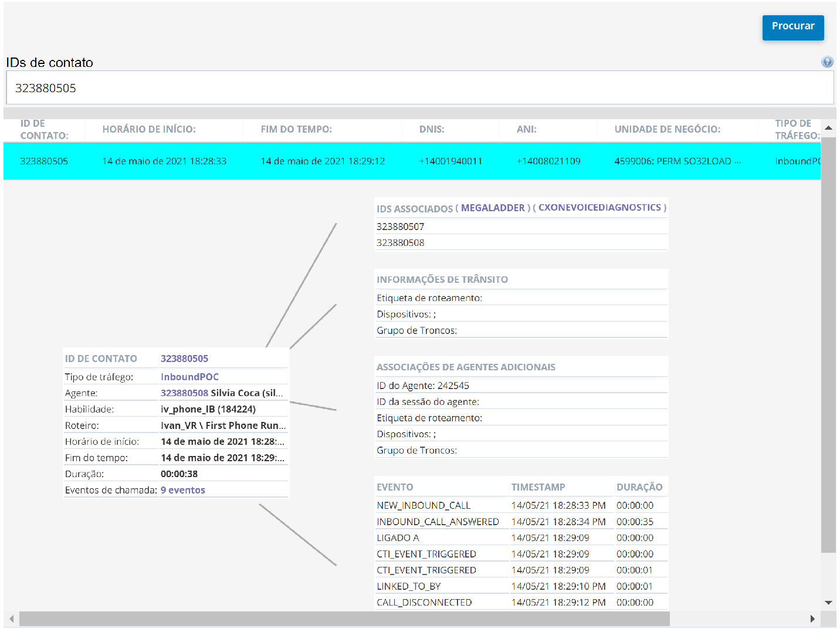Open the 9 eventos link
840x632 pixels.
[x=183, y=490]
